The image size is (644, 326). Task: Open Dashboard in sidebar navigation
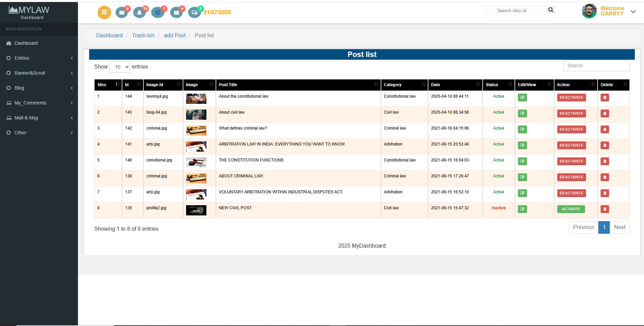point(39,43)
